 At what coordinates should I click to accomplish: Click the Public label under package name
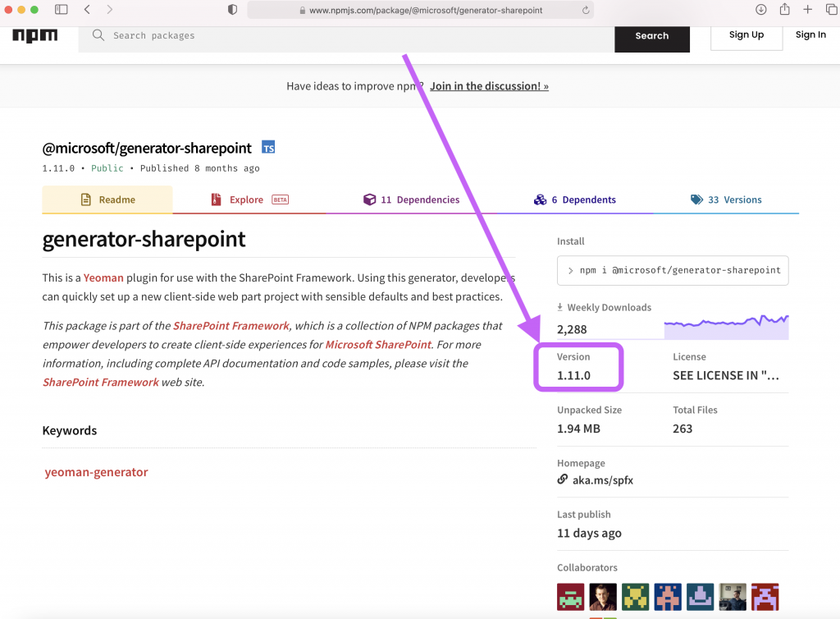107,168
